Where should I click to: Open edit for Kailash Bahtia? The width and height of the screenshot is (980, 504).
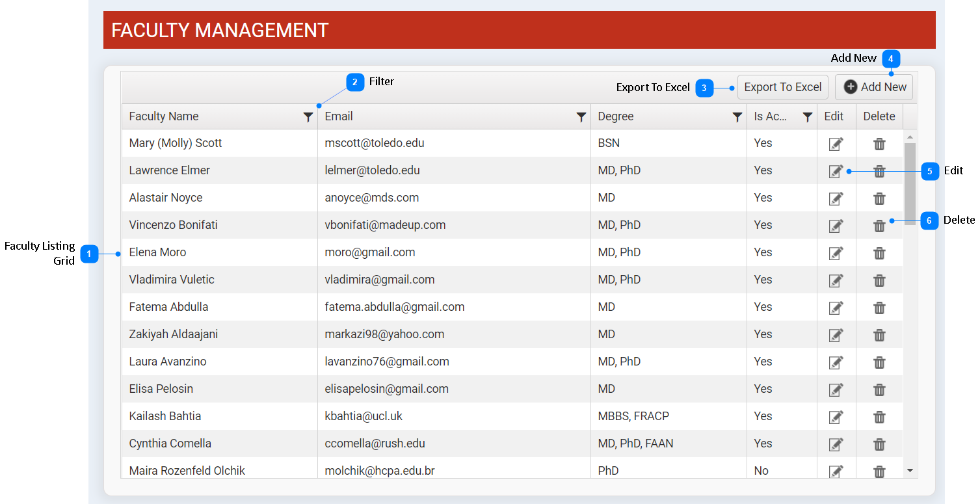pos(836,417)
